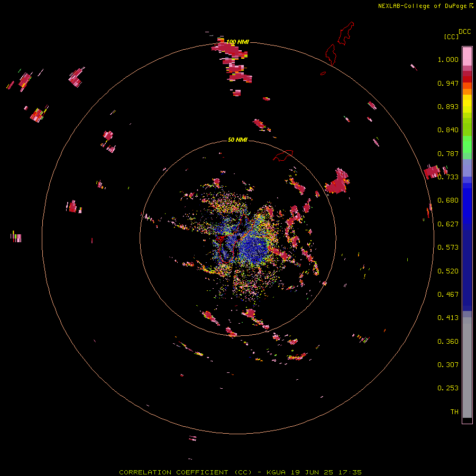The image size is (476, 476).
Task: Click the 0.253 color scale value
Action: click(x=448, y=388)
